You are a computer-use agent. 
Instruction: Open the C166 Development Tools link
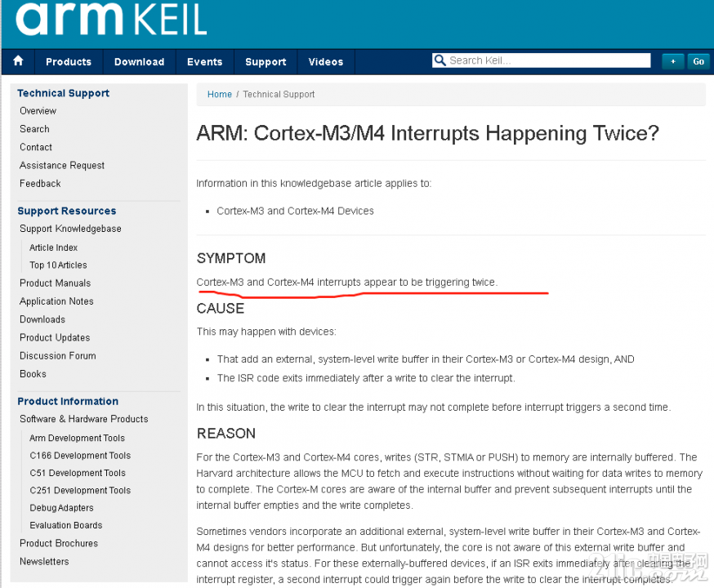80,456
